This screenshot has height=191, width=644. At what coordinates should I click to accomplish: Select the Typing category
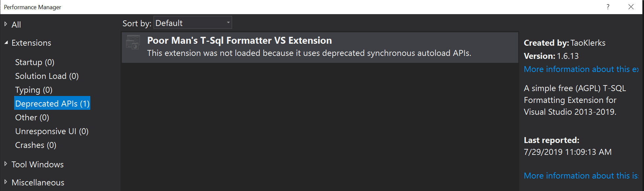(x=33, y=89)
